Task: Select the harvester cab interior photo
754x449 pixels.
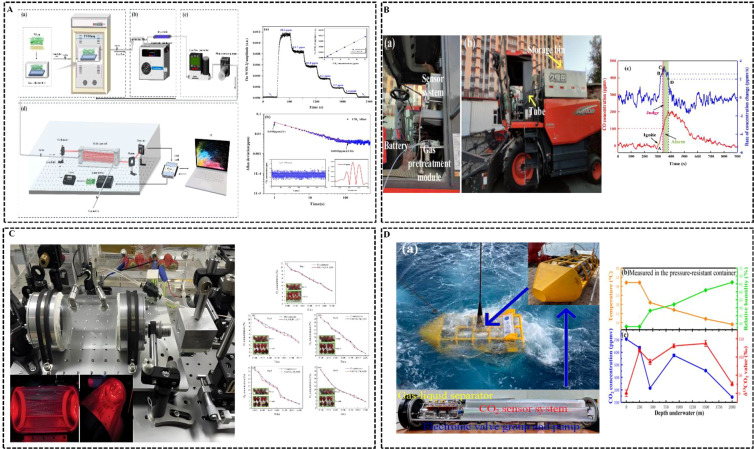Action: 422,114
